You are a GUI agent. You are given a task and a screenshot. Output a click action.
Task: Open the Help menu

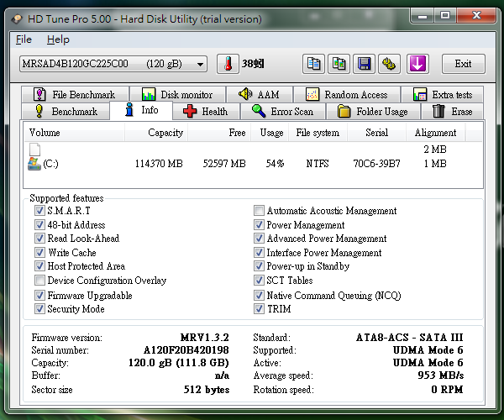58,39
